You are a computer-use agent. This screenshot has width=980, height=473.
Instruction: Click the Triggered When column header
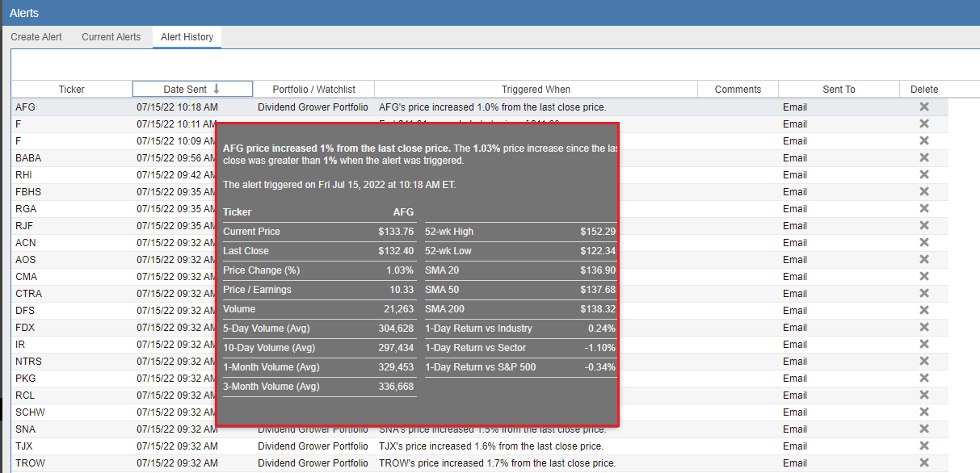coord(536,89)
